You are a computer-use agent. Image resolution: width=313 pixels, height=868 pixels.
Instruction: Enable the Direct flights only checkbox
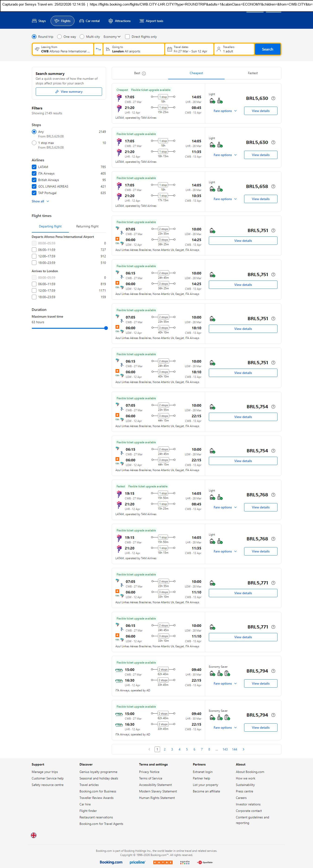coord(127,37)
